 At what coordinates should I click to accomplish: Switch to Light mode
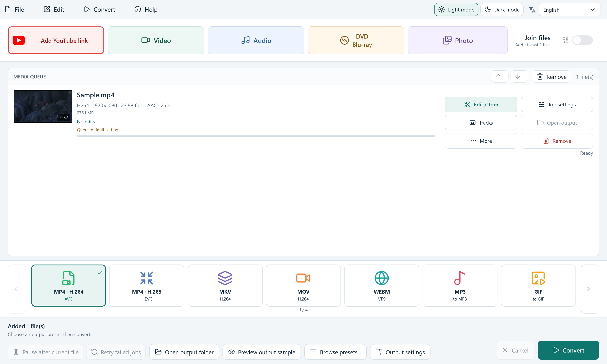tap(456, 10)
